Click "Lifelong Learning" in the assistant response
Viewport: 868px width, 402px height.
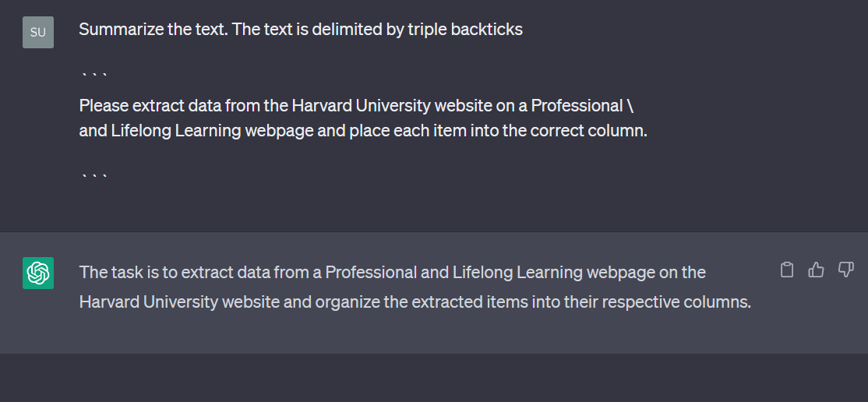pos(517,273)
